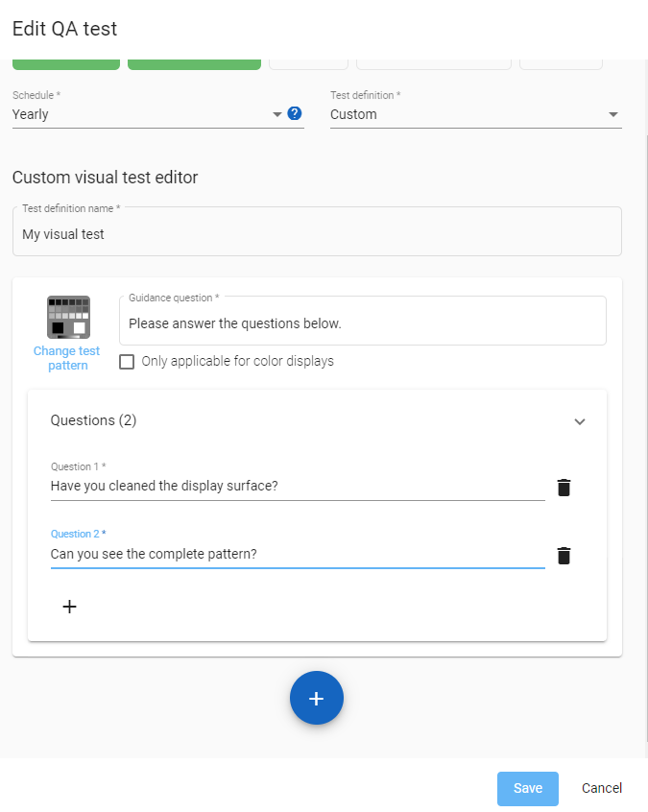
Task: Select the Custom test definition value
Action: pos(461,114)
